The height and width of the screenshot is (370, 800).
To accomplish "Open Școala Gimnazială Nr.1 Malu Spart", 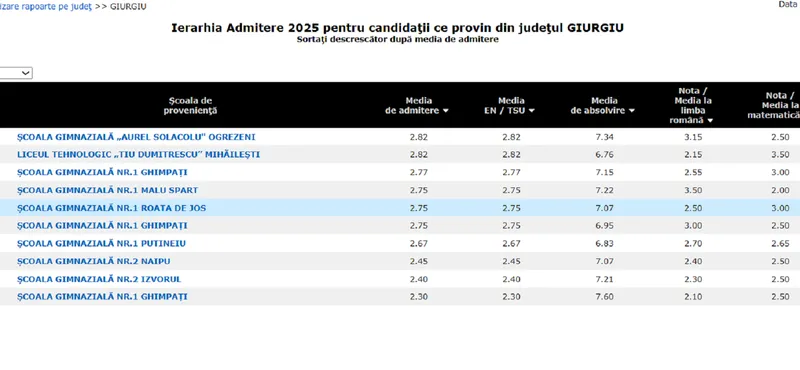I will (107, 190).
